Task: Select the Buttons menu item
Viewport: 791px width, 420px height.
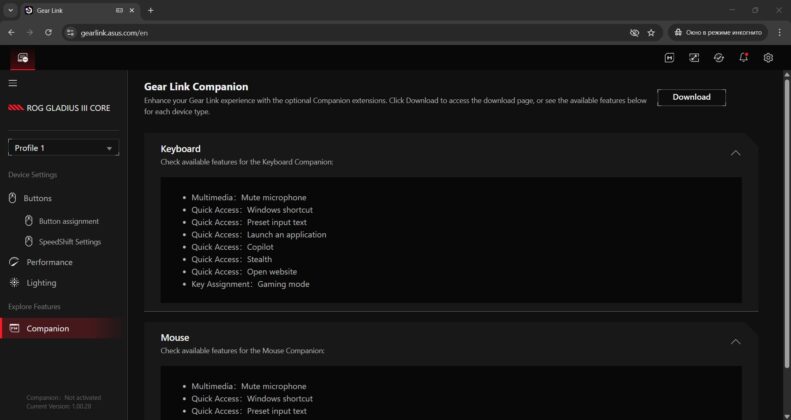Action: [x=37, y=198]
